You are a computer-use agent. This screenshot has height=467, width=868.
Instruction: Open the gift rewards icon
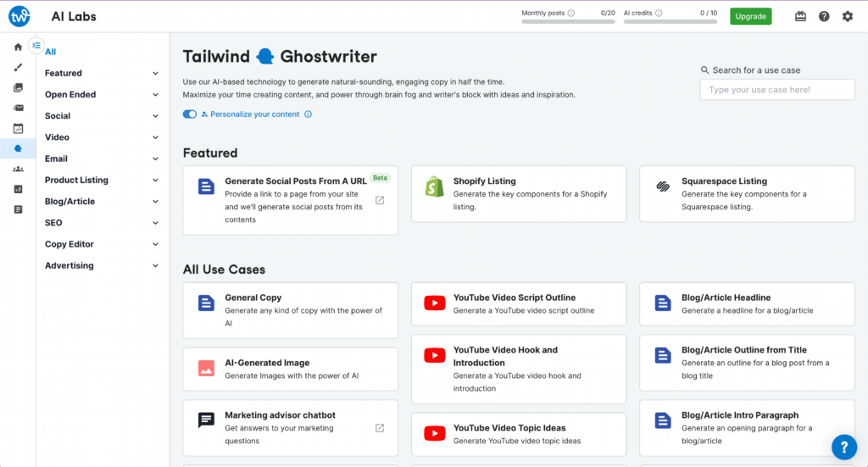[800, 16]
